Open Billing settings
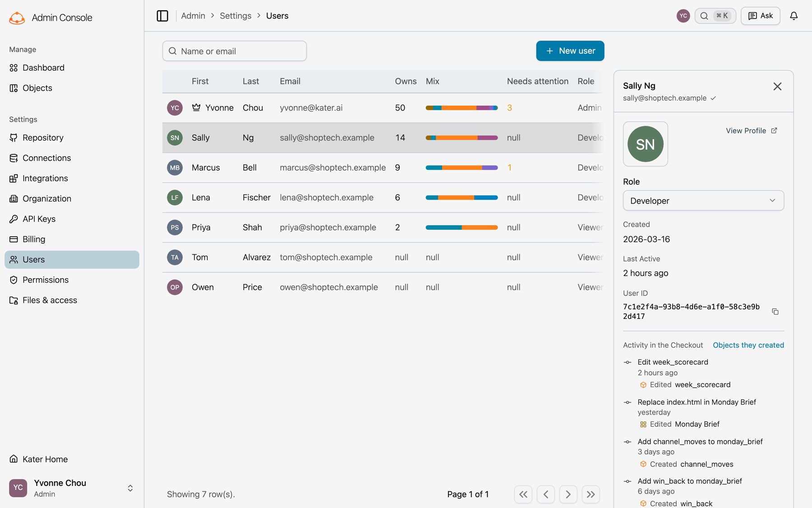 72,239
